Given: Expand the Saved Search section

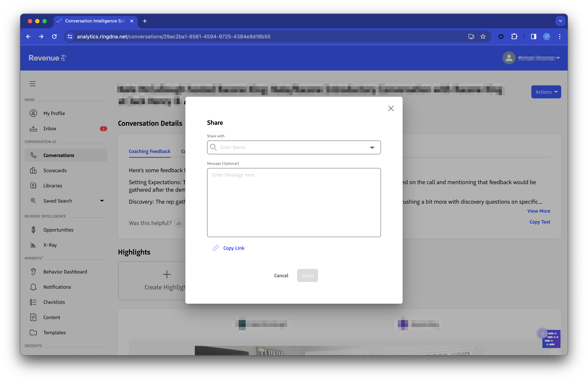Looking at the screenshot, I should pyautogui.click(x=102, y=201).
